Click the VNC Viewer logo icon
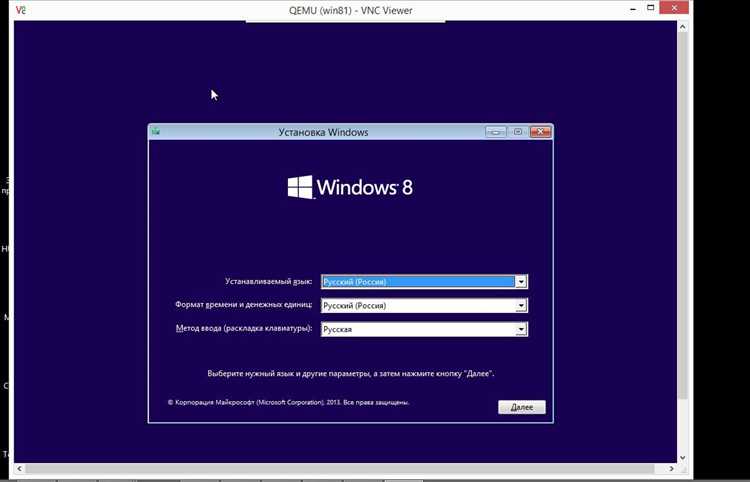The image size is (750, 482). pyautogui.click(x=21, y=10)
